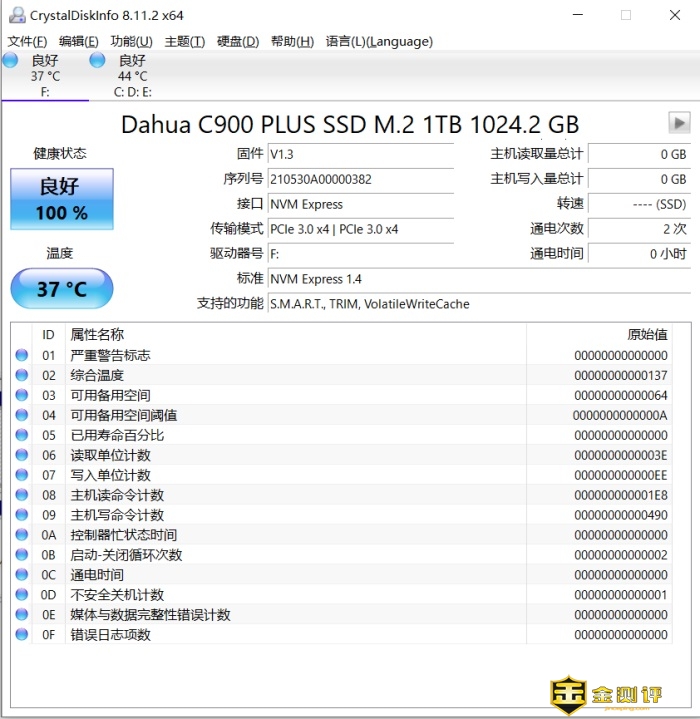The width and height of the screenshot is (700, 719).
Task: Open the 文件(F) menu
Action: (x=27, y=41)
